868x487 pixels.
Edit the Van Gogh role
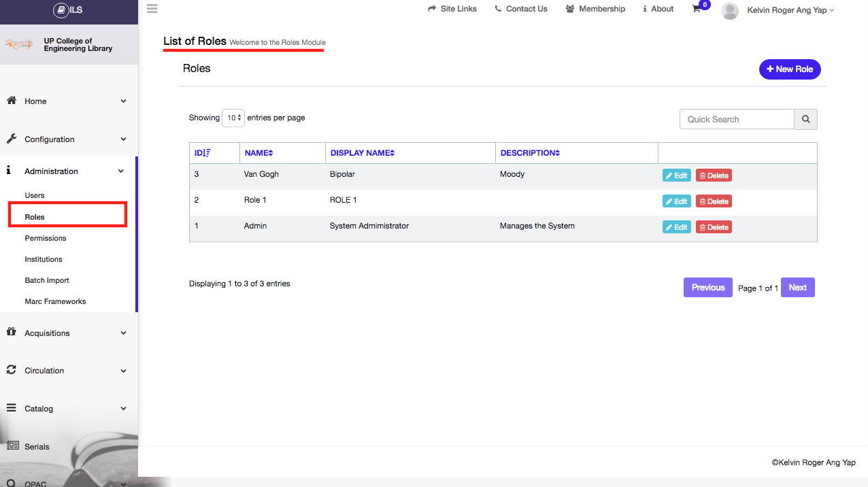(676, 175)
